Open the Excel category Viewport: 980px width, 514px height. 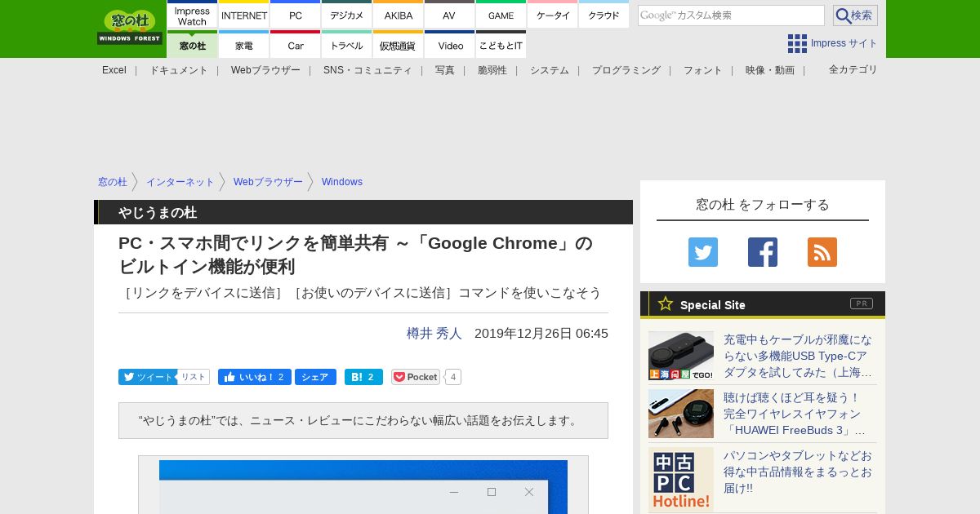tap(114, 70)
